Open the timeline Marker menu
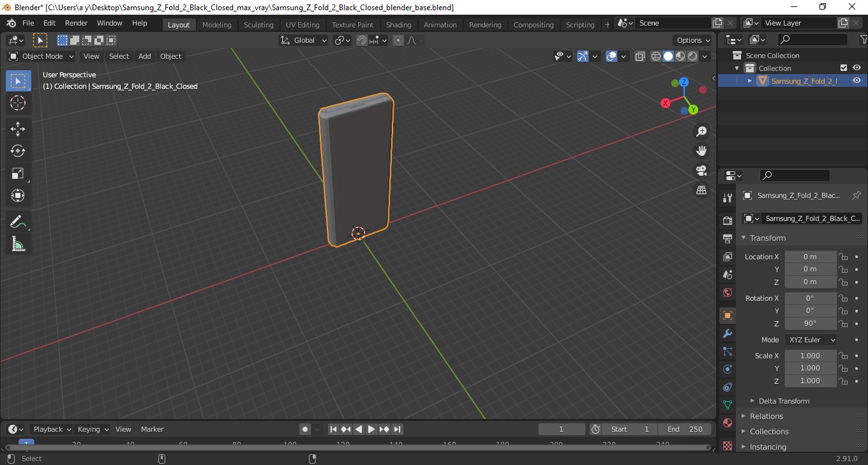868x465 pixels. pos(153,429)
